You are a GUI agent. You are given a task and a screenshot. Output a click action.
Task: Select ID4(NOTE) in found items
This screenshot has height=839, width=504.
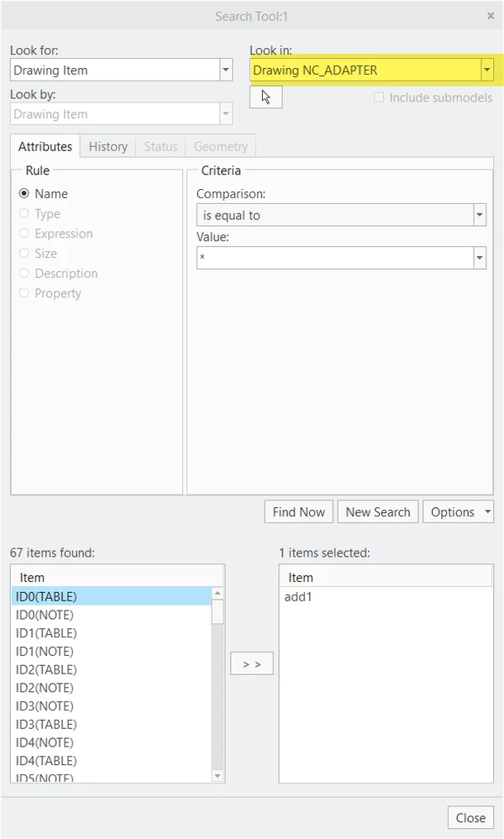click(111, 742)
